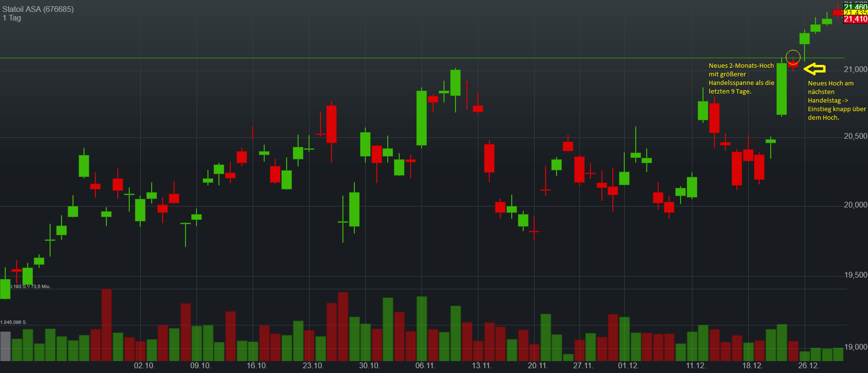Select the green 21,460 price tag
This screenshot has height=373, width=868.
pyautogui.click(x=856, y=7)
